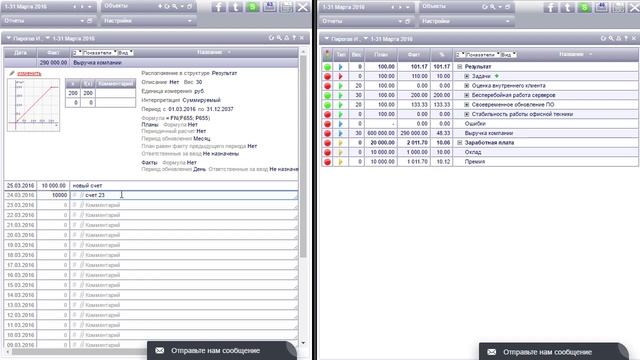Click Facebook share icon in left window
This screenshot has width=640, height=360.
tap(219, 7)
